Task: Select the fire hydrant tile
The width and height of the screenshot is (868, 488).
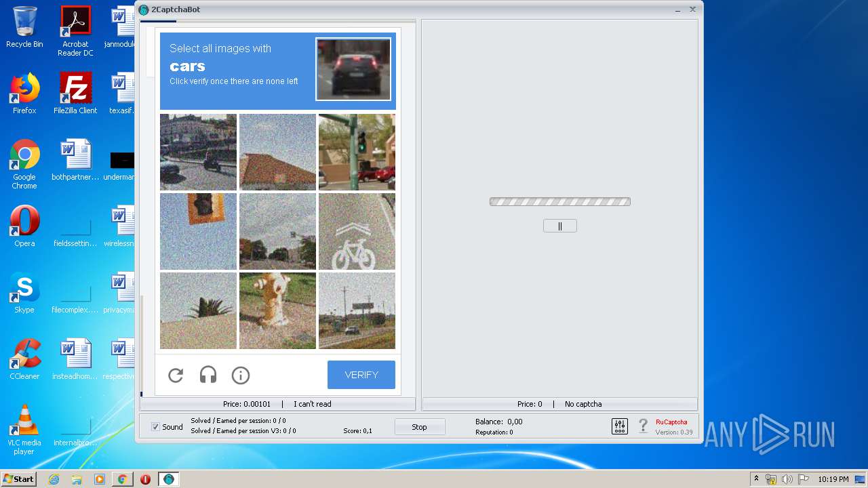Action: pos(277,310)
